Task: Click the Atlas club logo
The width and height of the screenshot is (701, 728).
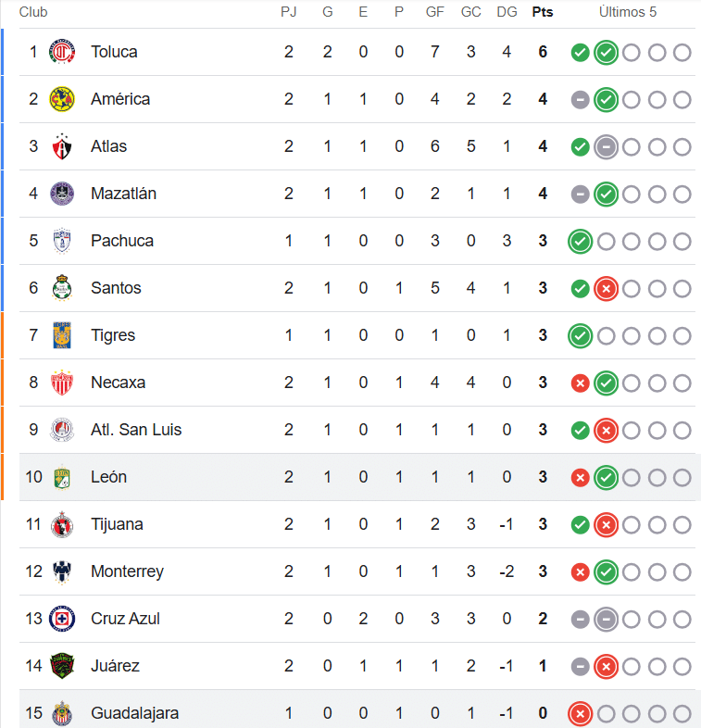Action: point(62,146)
